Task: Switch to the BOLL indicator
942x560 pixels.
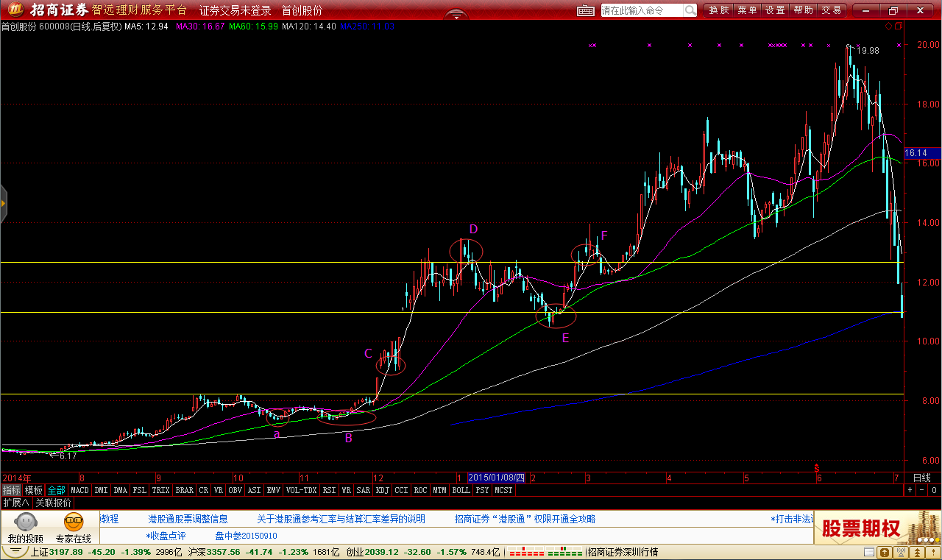Action: click(x=461, y=490)
